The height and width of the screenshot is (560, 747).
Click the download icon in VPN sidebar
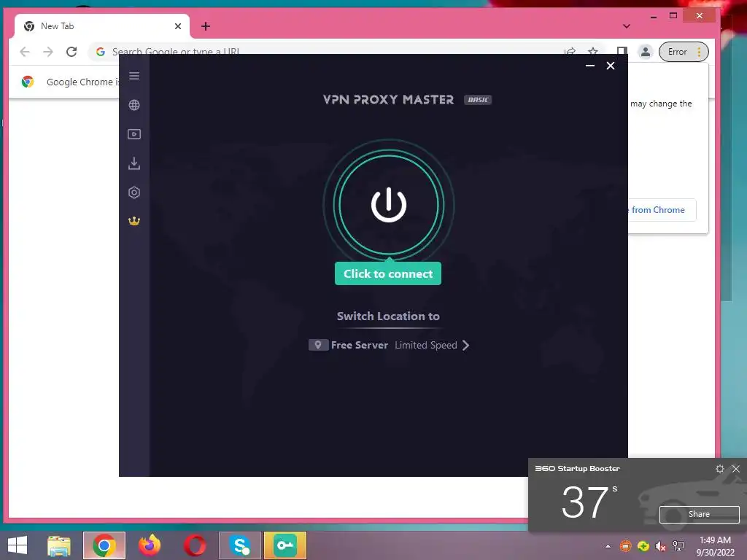(x=134, y=163)
